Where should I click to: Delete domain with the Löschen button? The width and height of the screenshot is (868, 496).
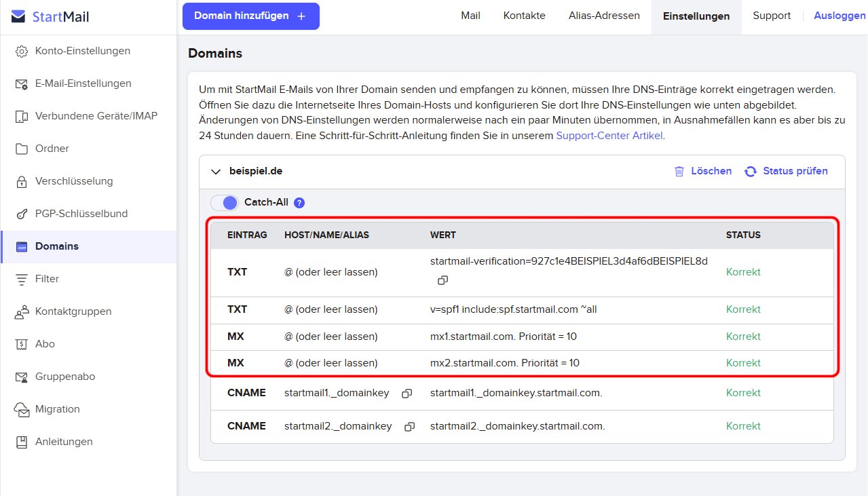(702, 171)
